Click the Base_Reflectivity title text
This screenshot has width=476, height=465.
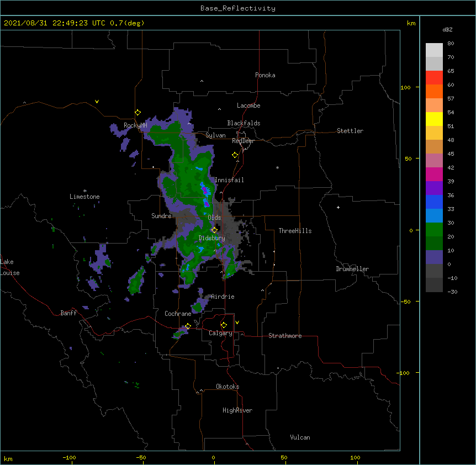(x=237, y=8)
